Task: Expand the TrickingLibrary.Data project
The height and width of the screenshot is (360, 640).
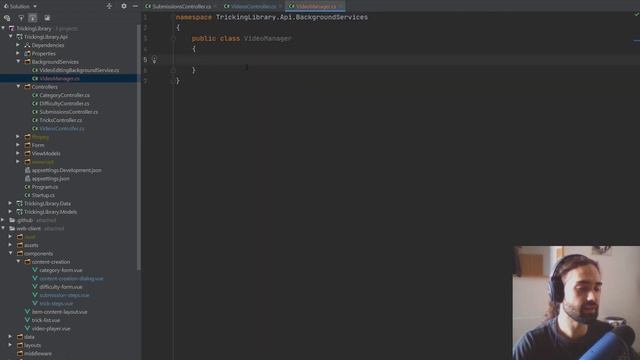Action: tap(11, 203)
